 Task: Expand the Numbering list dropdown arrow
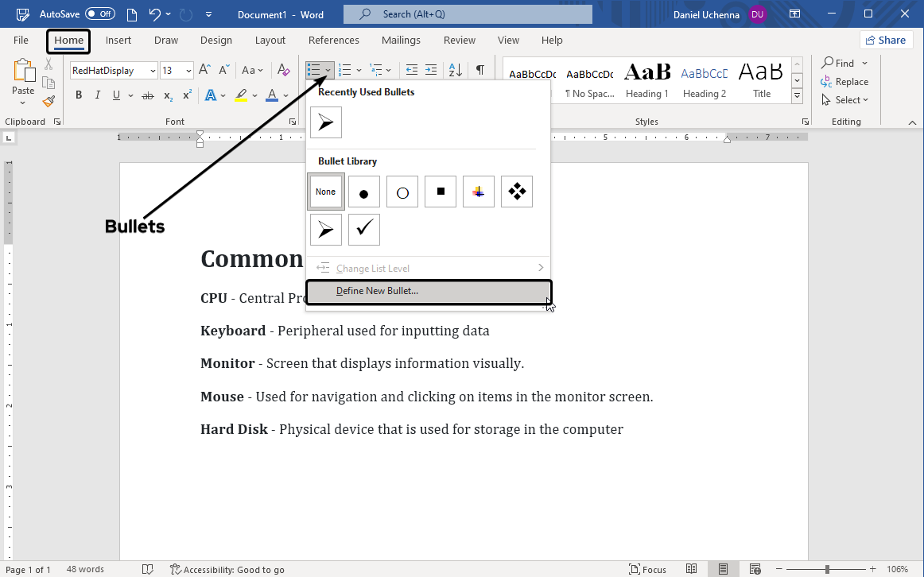(x=359, y=71)
